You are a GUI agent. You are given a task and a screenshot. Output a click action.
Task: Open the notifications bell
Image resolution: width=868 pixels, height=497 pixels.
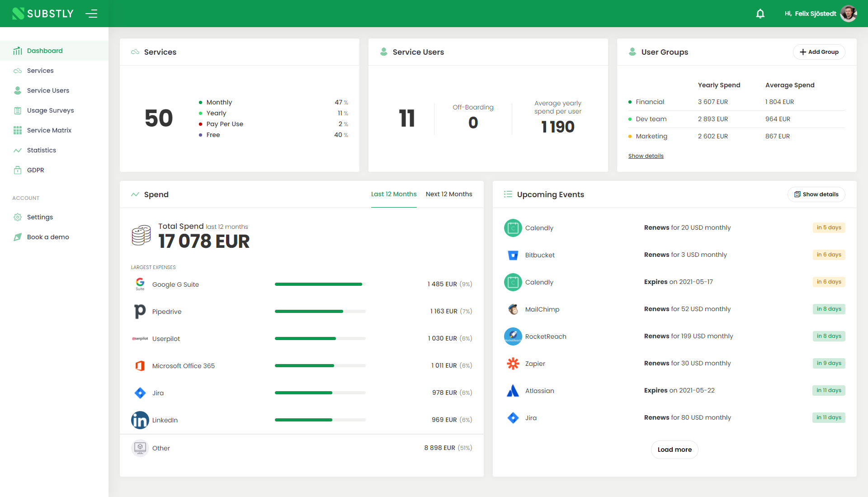coord(760,14)
